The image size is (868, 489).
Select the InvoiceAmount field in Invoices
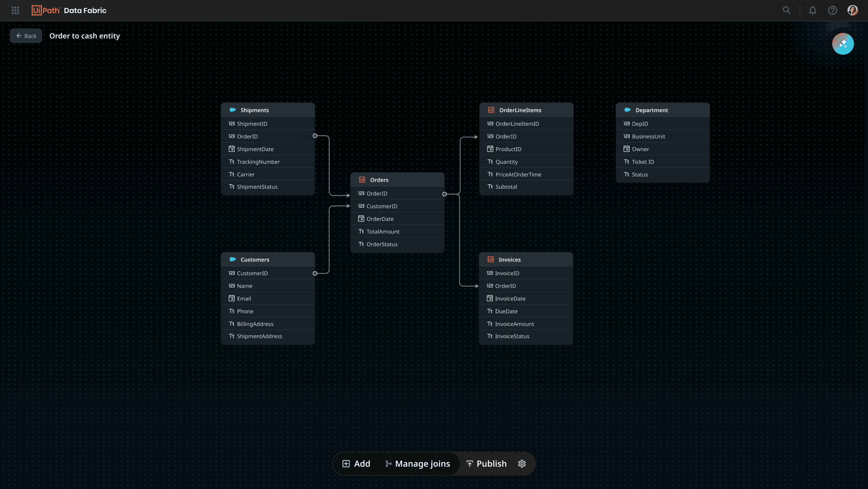[x=514, y=324]
